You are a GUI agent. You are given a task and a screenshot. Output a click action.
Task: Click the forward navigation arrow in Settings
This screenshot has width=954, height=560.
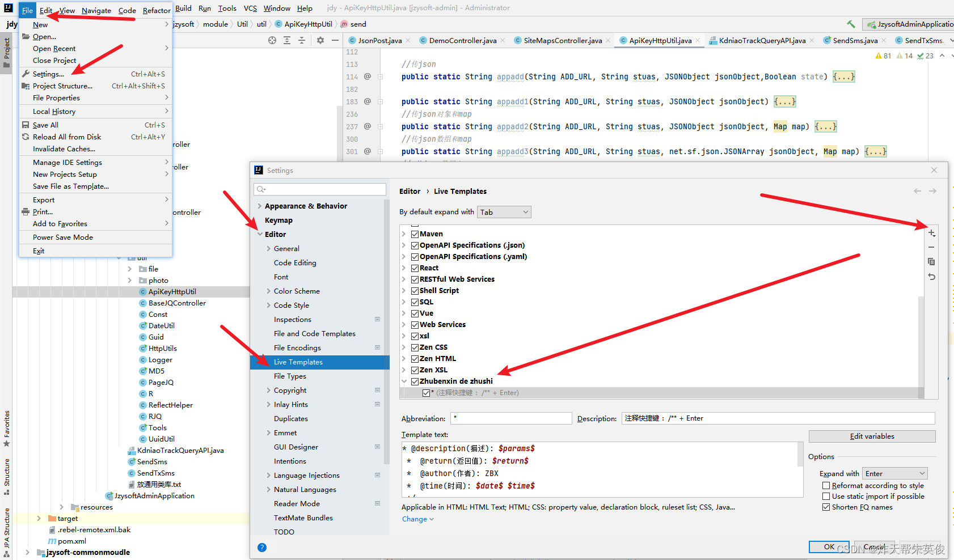[932, 191]
